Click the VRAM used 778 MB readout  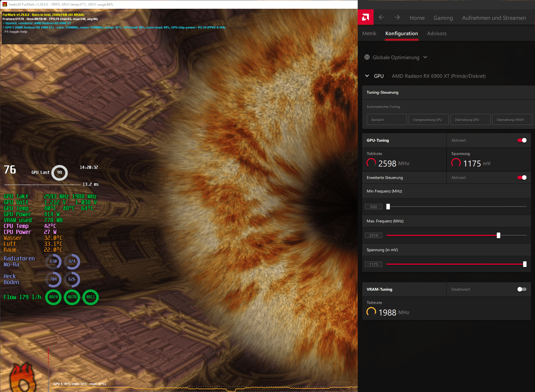point(33,220)
